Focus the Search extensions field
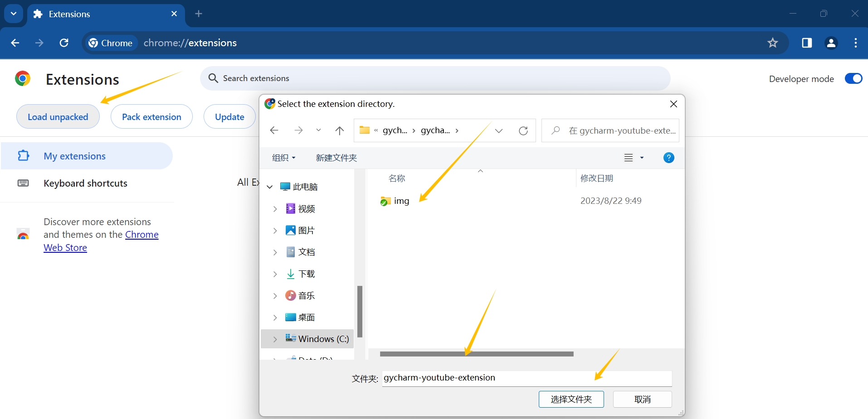This screenshot has height=419, width=868. point(435,78)
